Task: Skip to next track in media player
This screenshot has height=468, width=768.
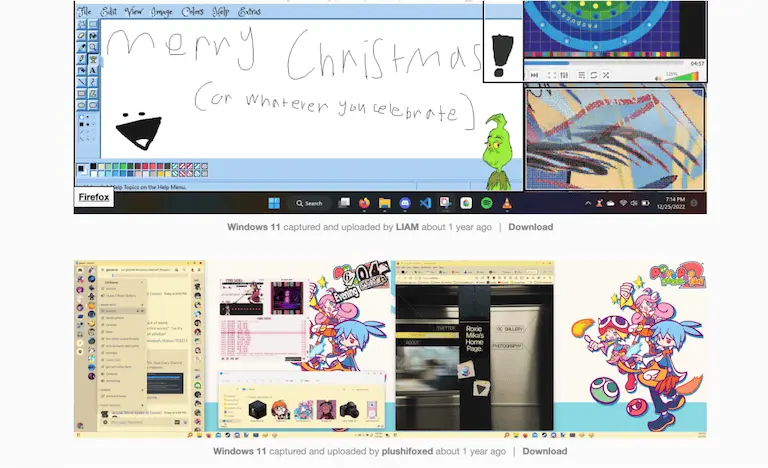Action: coord(534,75)
